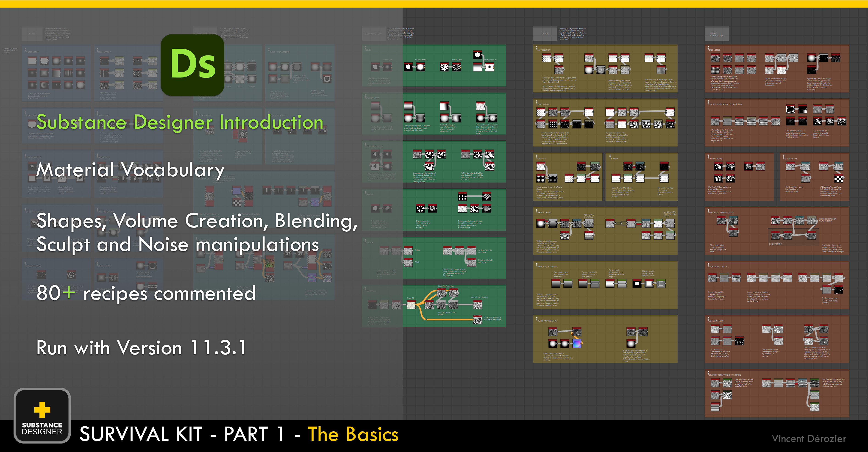Click the SCULPT section header box
868x452 pixels.
(x=545, y=34)
